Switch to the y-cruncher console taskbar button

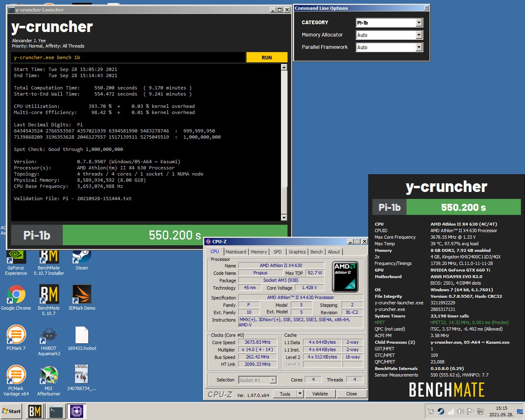(x=56, y=411)
